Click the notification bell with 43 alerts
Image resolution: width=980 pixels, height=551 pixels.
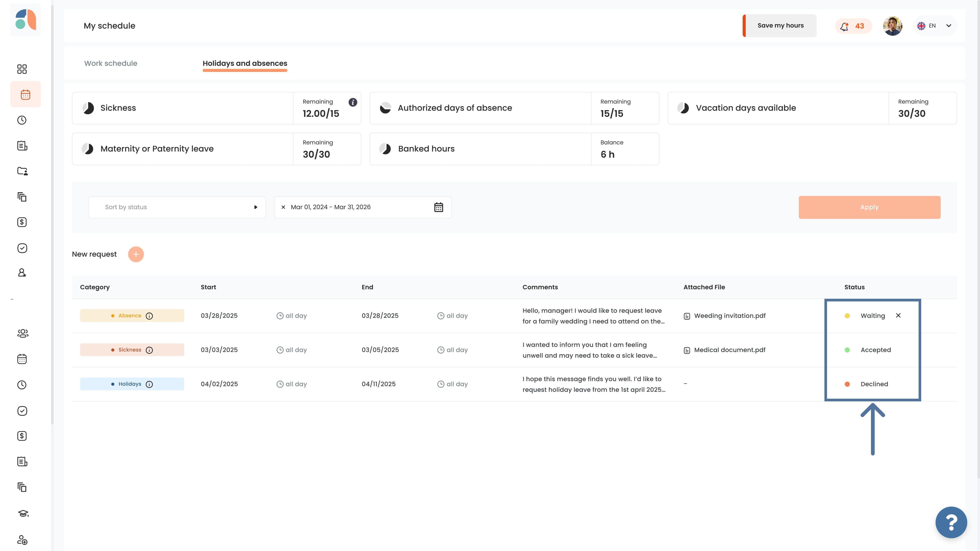point(853,26)
